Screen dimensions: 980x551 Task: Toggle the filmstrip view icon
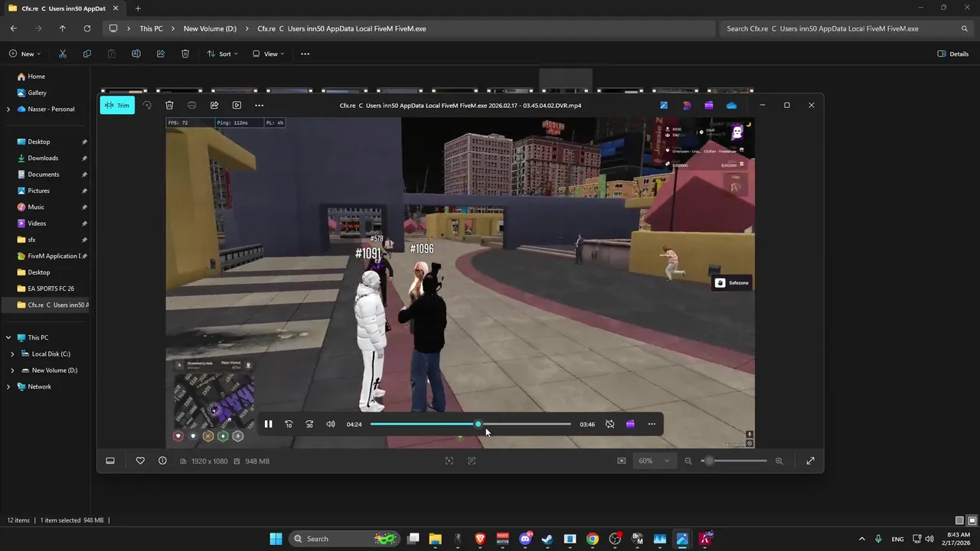[x=110, y=461]
